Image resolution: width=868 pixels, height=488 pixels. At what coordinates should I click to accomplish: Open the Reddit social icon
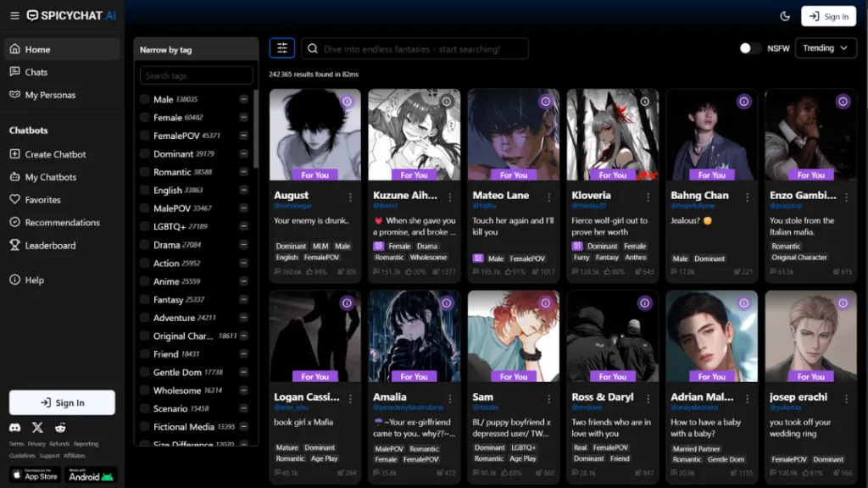59,428
